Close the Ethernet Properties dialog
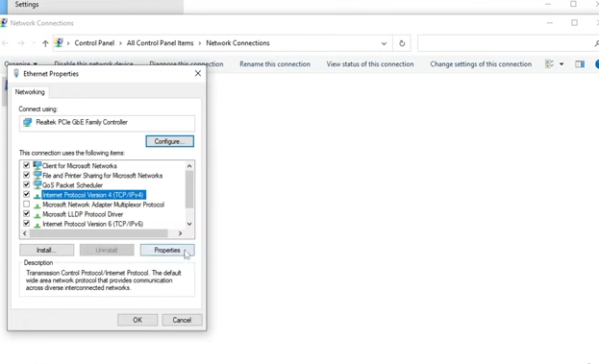 pyautogui.click(x=198, y=73)
